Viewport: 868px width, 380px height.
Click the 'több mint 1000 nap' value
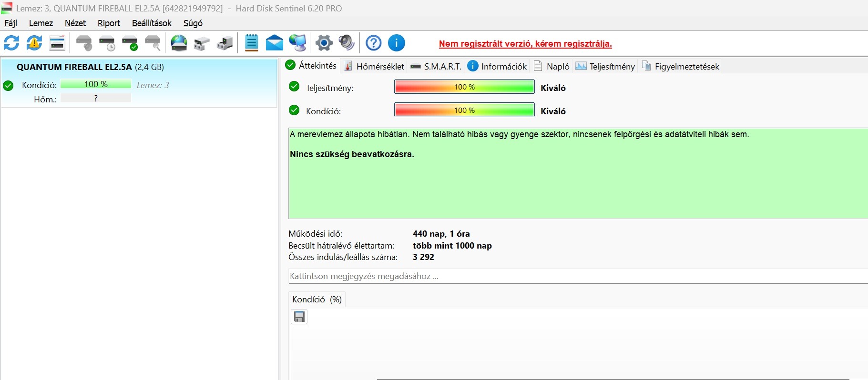point(452,246)
